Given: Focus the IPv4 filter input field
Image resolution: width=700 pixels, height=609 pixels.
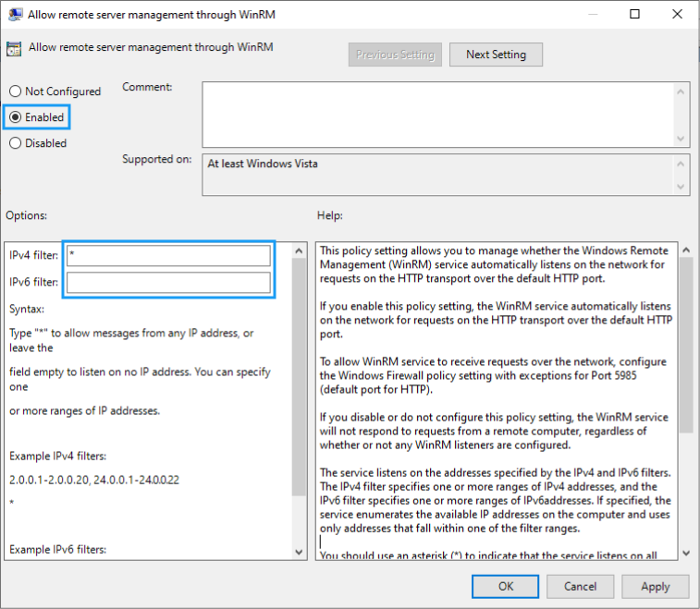Looking at the screenshot, I should (x=168, y=254).
